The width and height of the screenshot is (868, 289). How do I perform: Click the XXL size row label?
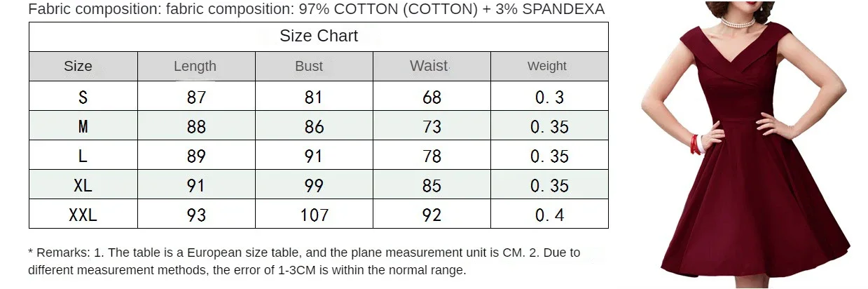click(83, 215)
